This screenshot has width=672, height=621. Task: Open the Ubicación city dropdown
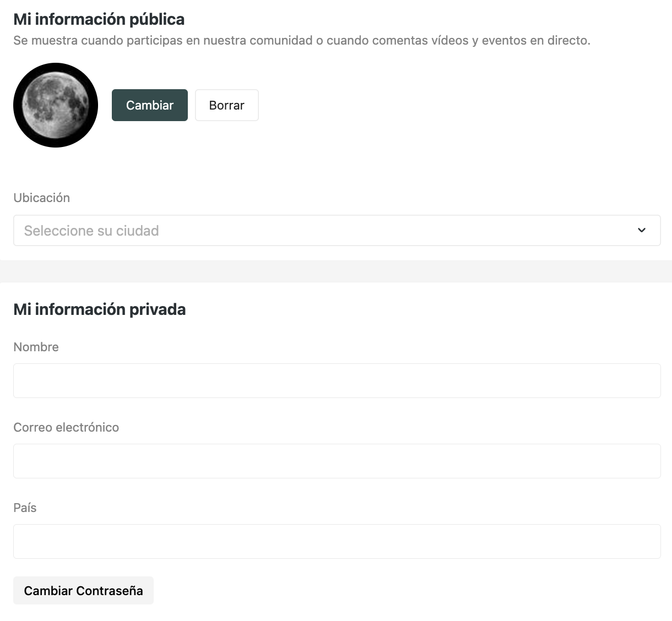click(x=336, y=230)
